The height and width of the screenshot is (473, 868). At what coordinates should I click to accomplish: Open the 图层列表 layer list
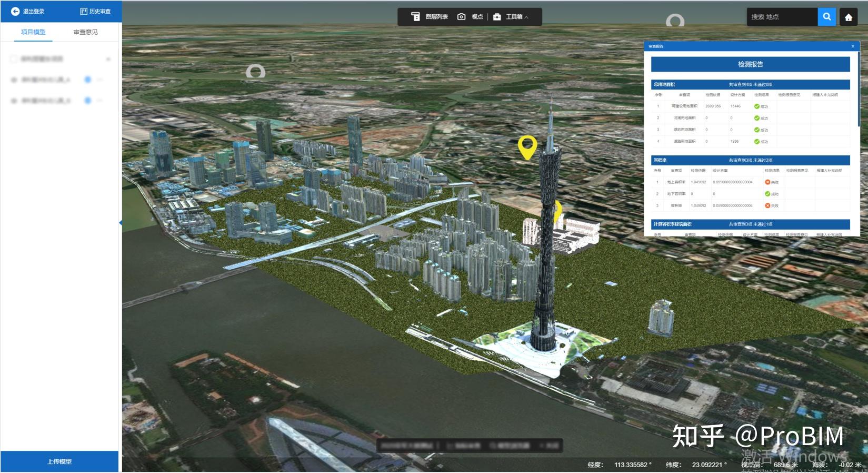click(430, 17)
